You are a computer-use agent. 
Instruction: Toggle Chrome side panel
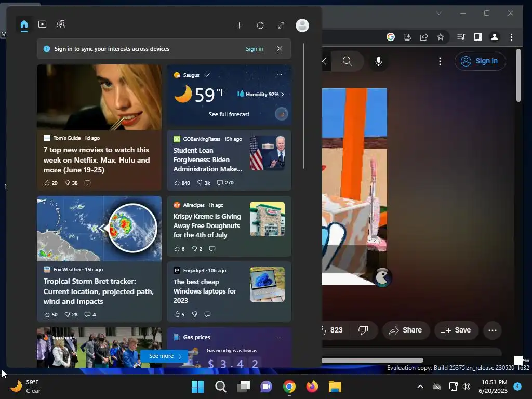tap(478, 37)
